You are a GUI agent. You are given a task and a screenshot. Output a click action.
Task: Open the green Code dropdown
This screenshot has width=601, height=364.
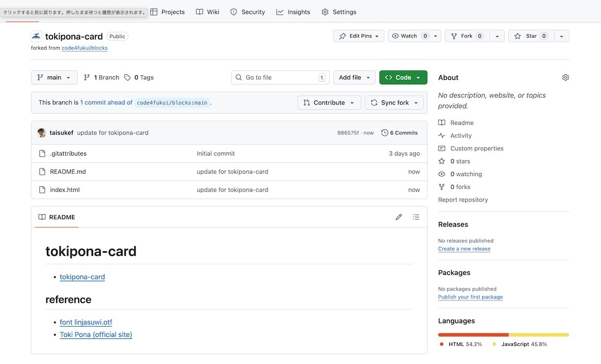click(403, 77)
